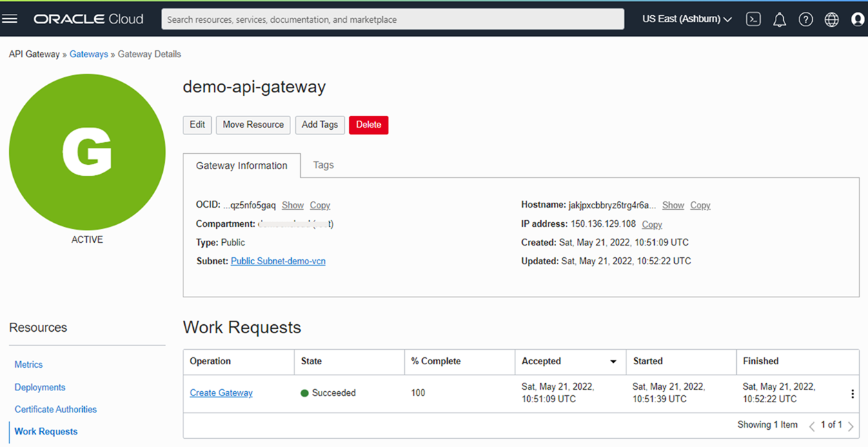Open the hamburger navigation menu
Screen dimensions: 868x447
[x=10, y=19]
